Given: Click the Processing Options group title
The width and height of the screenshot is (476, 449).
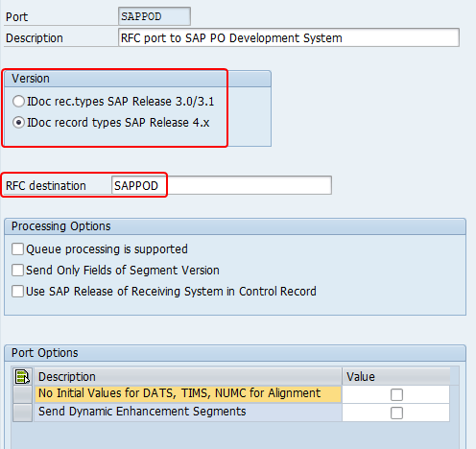Looking at the screenshot, I should [x=61, y=226].
